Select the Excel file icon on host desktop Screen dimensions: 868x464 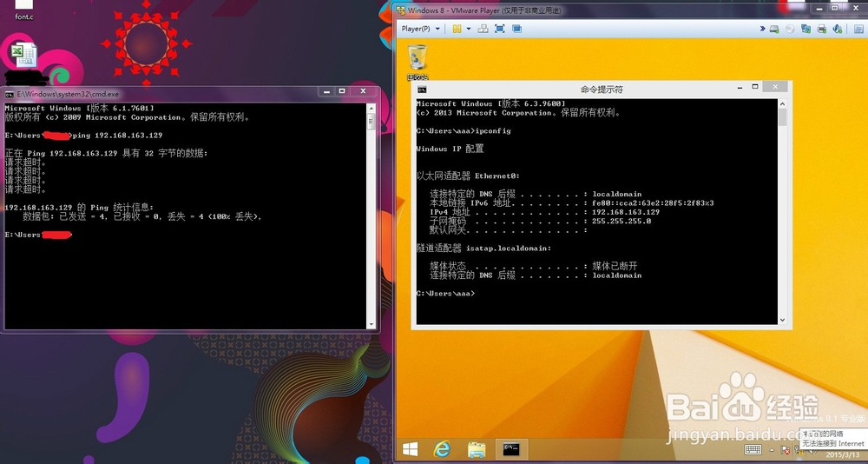[x=23, y=55]
